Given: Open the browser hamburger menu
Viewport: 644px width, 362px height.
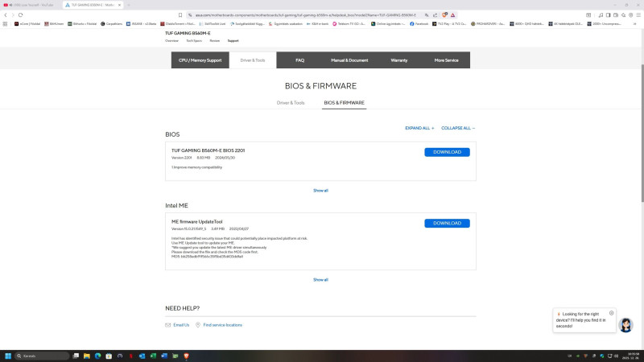Looking at the screenshot, I should click(x=638, y=15).
